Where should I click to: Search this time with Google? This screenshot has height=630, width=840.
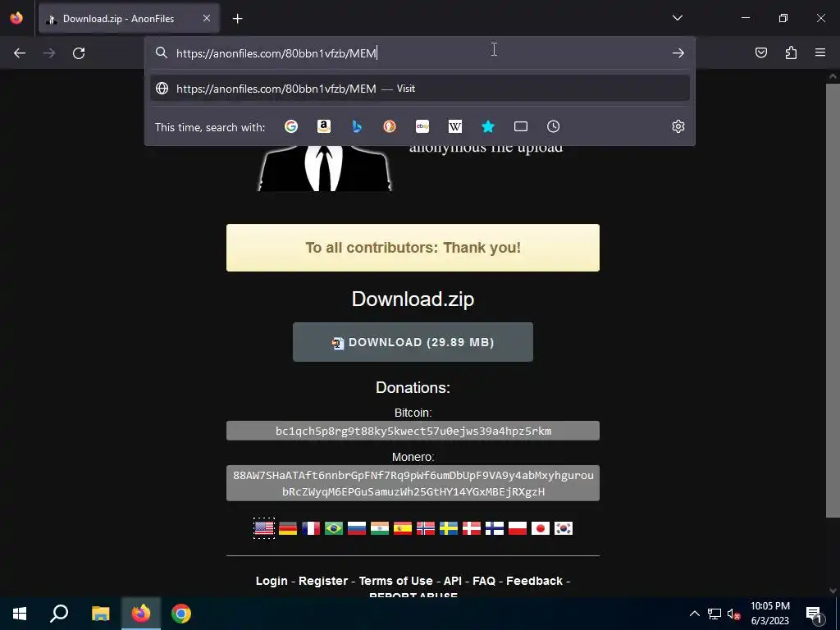click(x=291, y=126)
